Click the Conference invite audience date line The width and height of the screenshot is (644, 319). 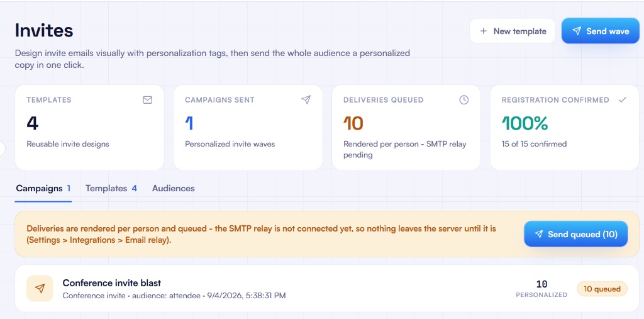(x=174, y=296)
